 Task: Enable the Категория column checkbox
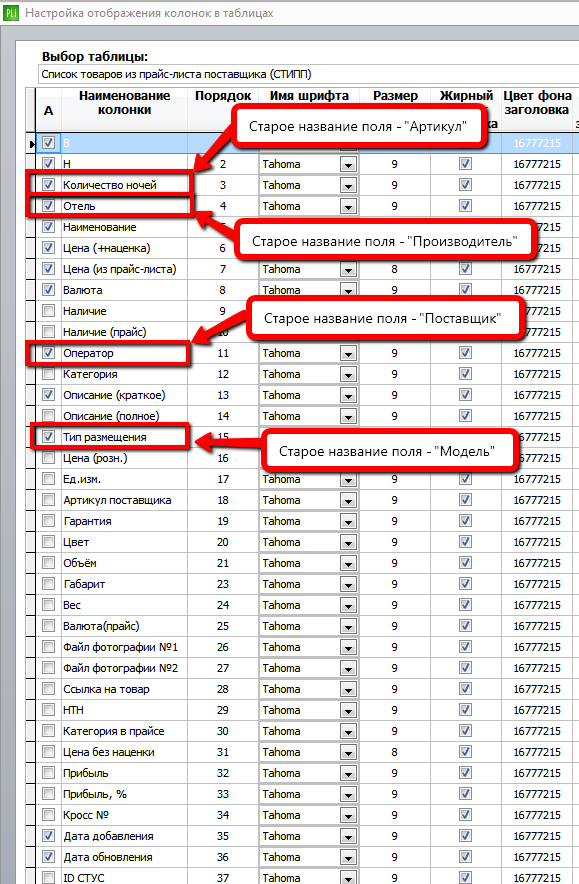tap(48, 374)
